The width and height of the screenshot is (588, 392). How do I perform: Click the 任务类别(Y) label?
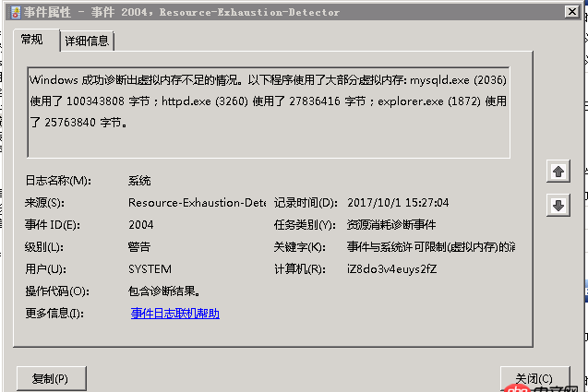(x=305, y=225)
